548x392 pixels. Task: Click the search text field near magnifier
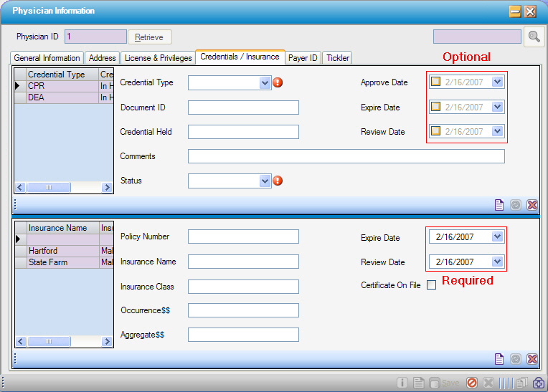(x=477, y=37)
